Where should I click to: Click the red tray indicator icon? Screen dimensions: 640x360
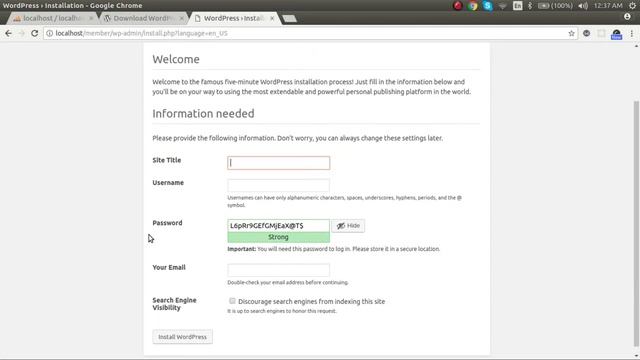coord(458,6)
